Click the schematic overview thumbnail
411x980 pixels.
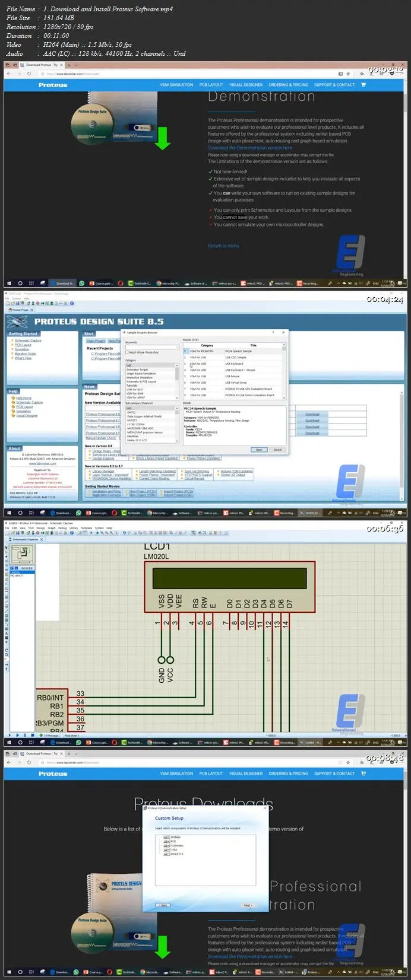pyautogui.click(x=23, y=554)
